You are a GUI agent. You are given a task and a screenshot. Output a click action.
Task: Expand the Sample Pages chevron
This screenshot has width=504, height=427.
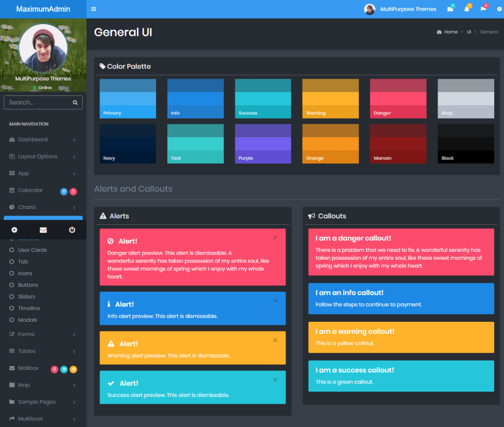74,402
